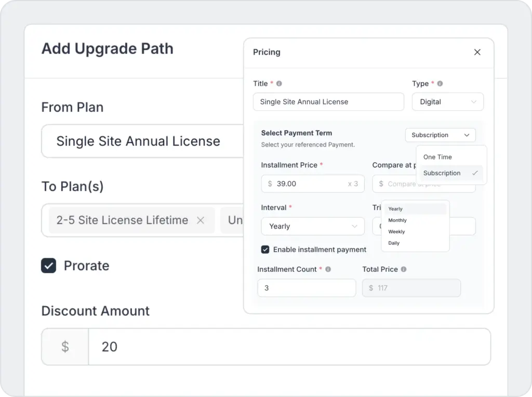The height and width of the screenshot is (397, 532).
Task: Uncheck the Prorate checkbox
Action: pyautogui.click(x=49, y=266)
